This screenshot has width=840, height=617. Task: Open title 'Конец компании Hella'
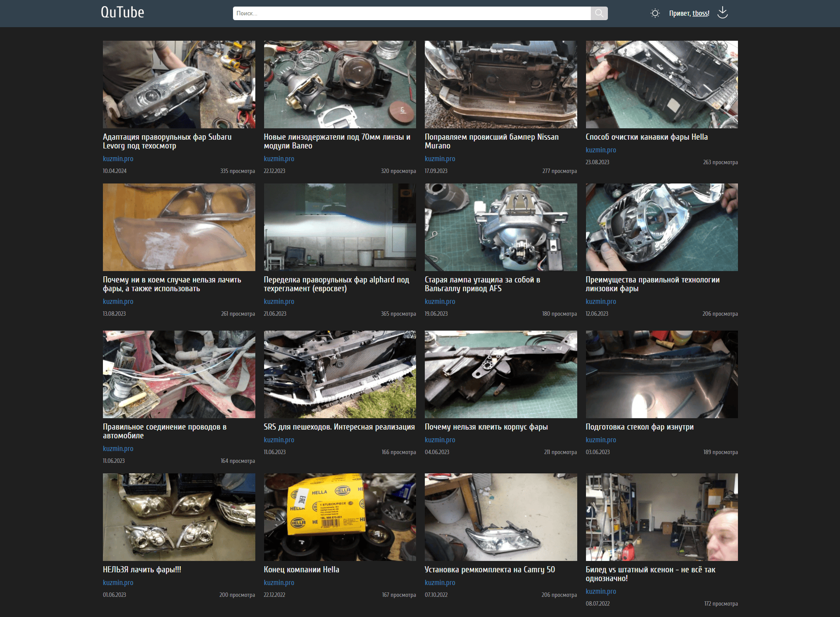tap(301, 570)
